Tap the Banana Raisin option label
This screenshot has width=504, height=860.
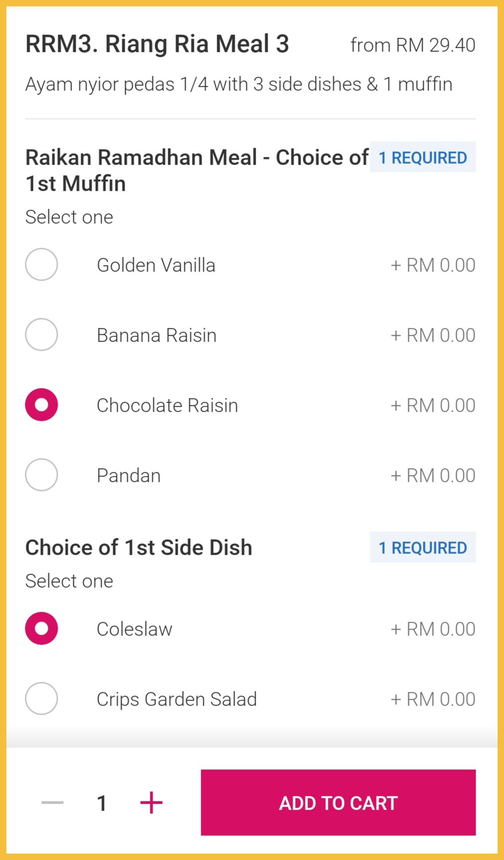pyautogui.click(x=157, y=335)
